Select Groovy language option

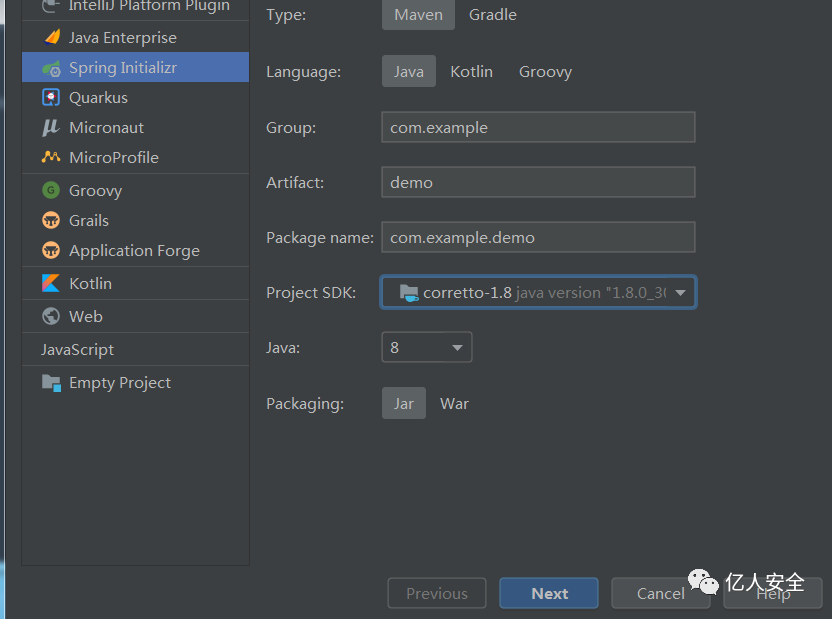(545, 72)
